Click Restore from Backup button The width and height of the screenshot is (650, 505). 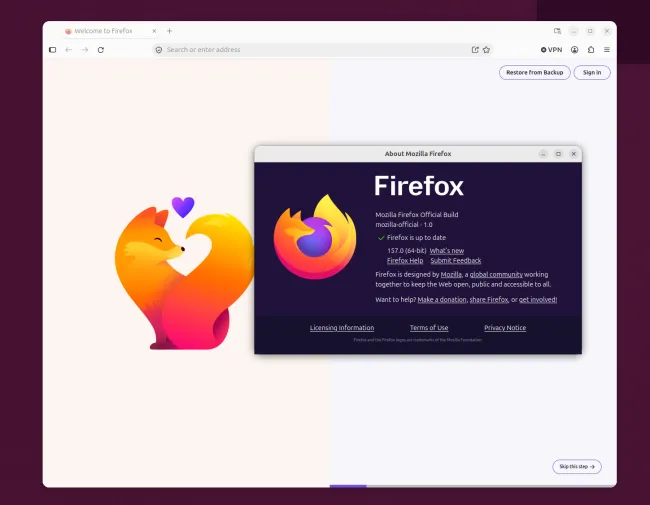535,73
